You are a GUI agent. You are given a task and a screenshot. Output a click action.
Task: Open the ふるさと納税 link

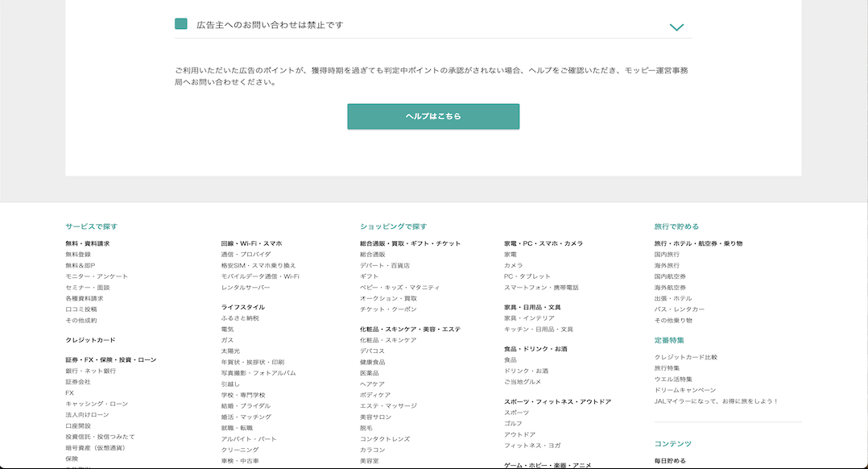coord(240,318)
